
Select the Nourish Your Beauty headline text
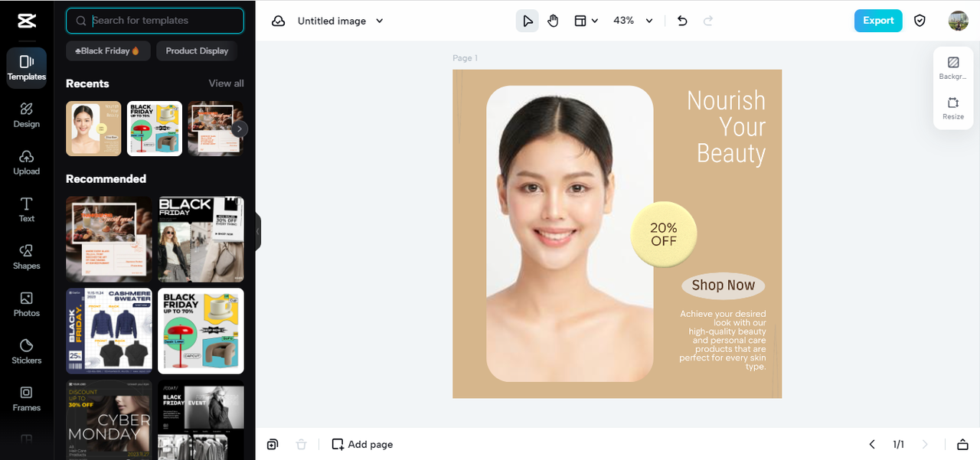tap(726, 127)
